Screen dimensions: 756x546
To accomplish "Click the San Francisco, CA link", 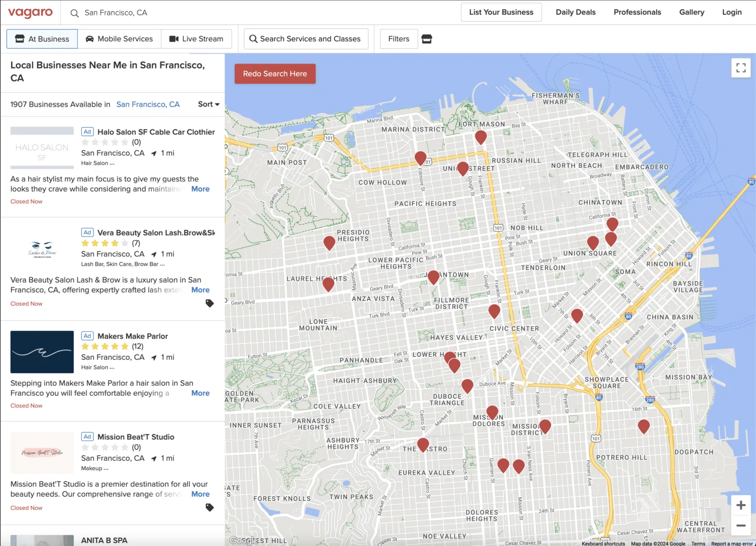I will pyautogui.click(x=148, y=104).
